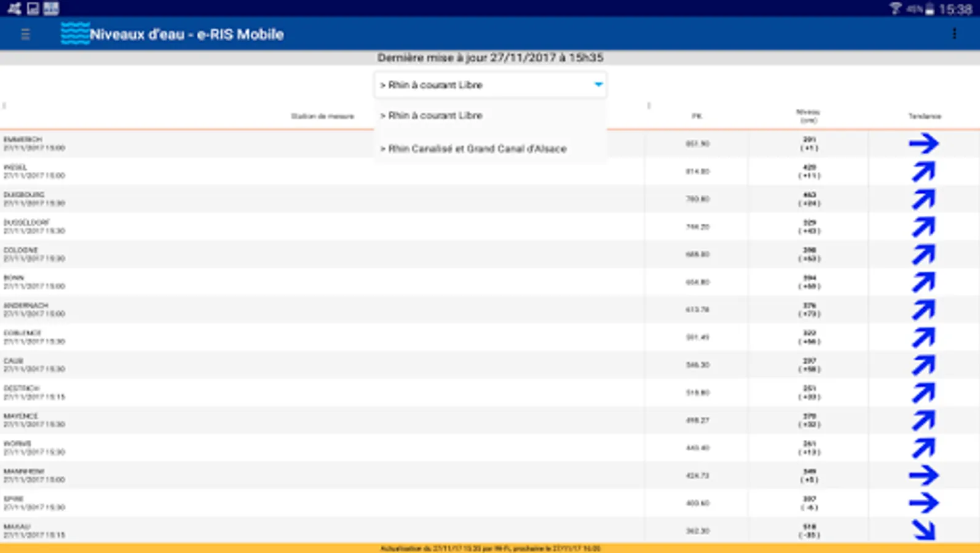Click the rising trend arrow for Bonn

tap(923, 282)
